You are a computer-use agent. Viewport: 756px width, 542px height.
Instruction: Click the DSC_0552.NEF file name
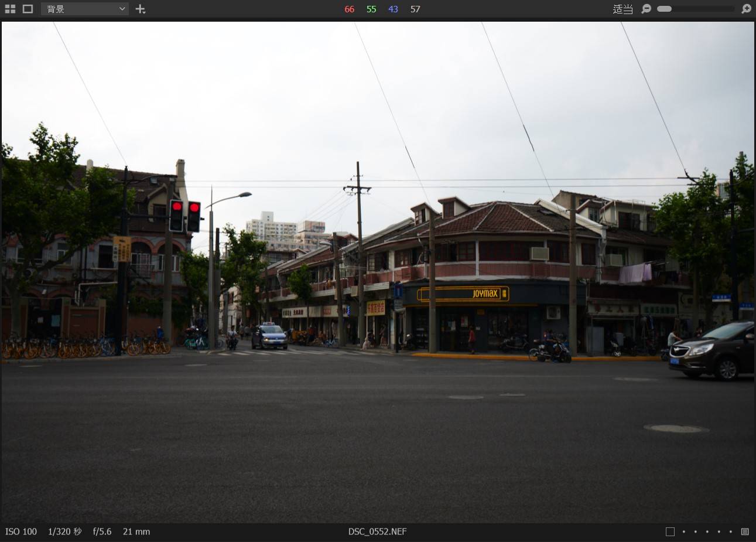[377, 531]
